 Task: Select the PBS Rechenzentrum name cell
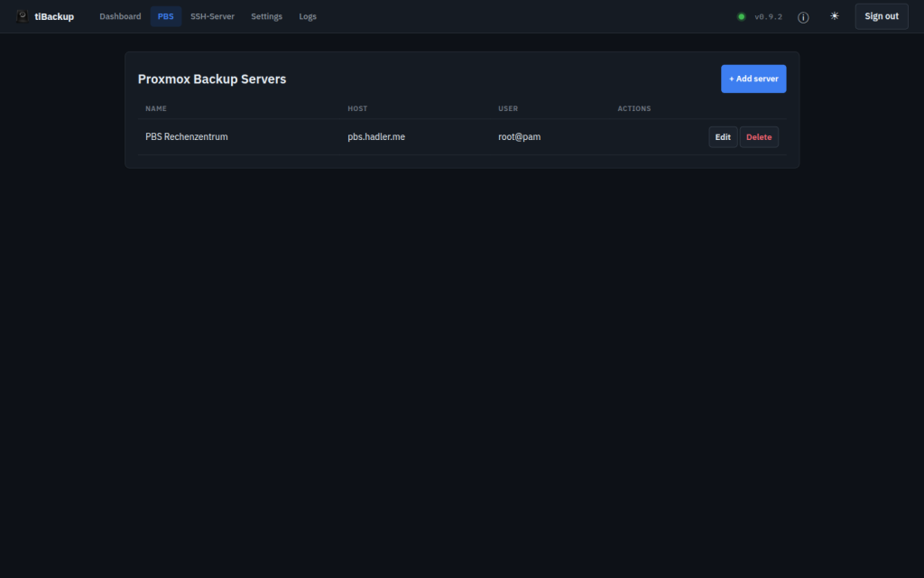[x=186, y=137]
